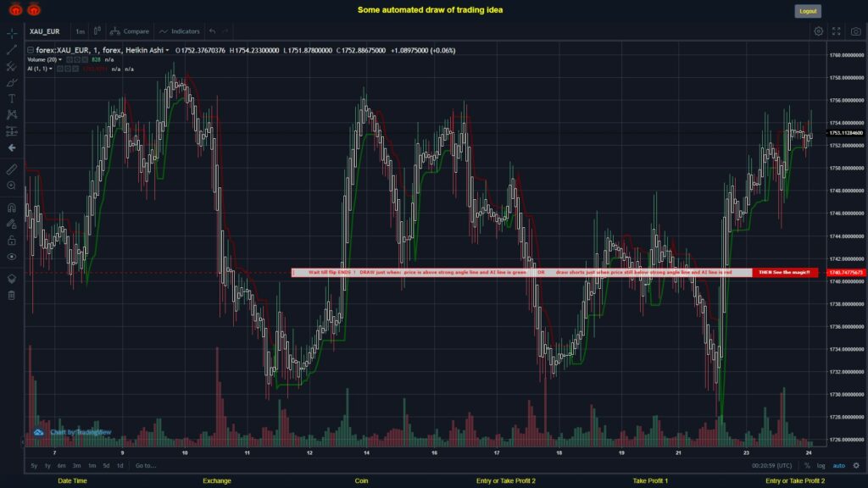
Task: Click the Coin column header
Action: click(361, 481)
